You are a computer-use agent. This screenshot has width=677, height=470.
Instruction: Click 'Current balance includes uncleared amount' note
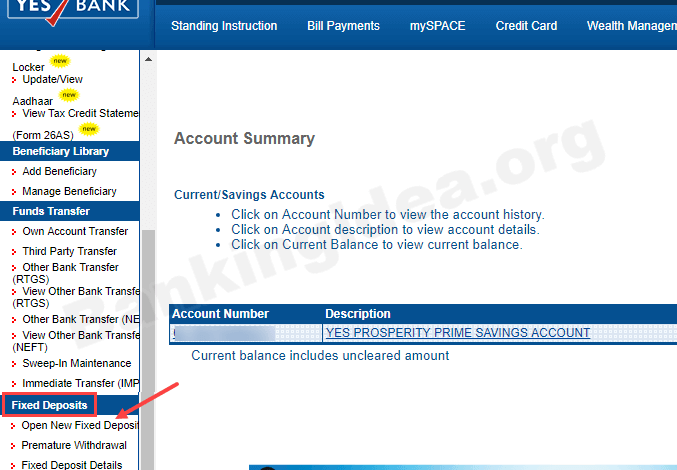pos(320,356)
